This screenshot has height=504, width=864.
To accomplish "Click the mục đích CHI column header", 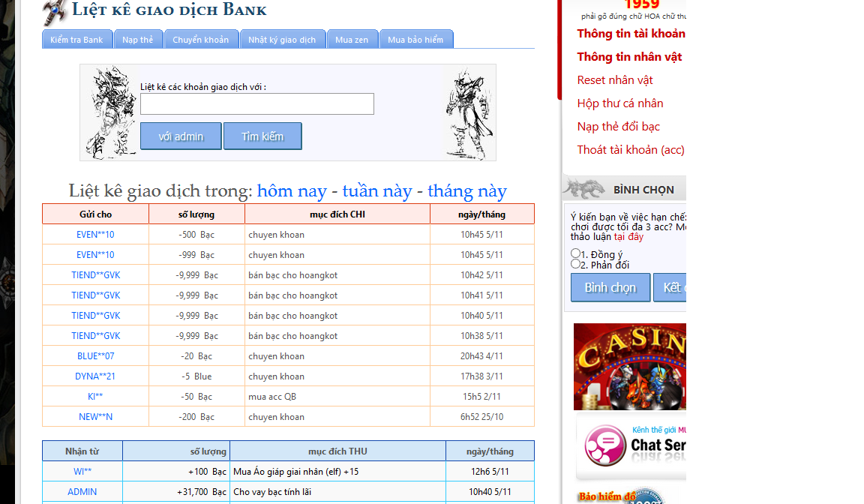I will (x=337, y=214).
